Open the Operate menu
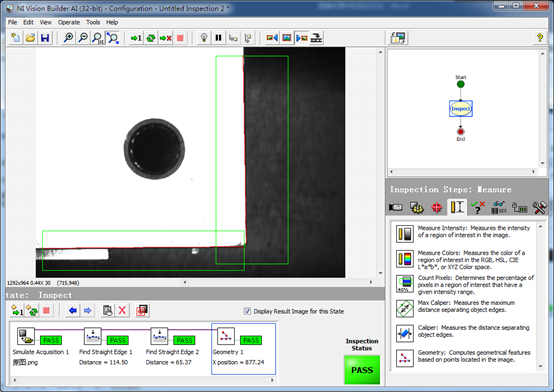Screen dimensions: 554x392 [69, 22]
